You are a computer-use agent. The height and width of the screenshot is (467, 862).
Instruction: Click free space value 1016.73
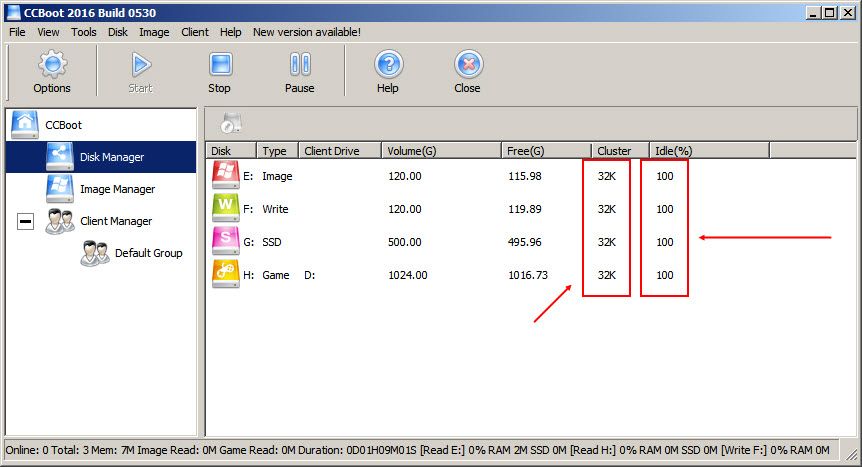click(x=528, y=275)
